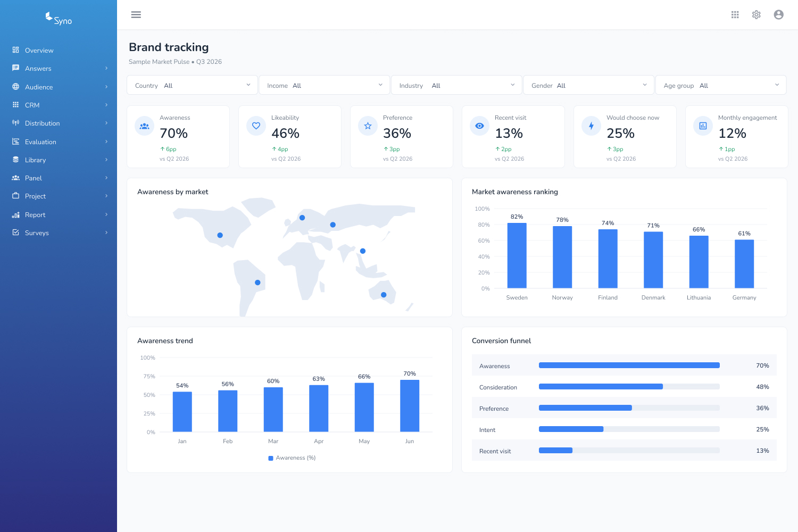Open the Industry filter dropdown
Image resolution: width=798 pixels, height=532 pixels.
click(x=456, y=85)
